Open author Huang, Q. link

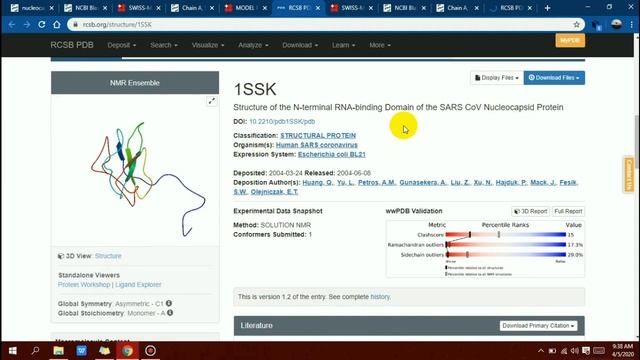coord(318,182)
